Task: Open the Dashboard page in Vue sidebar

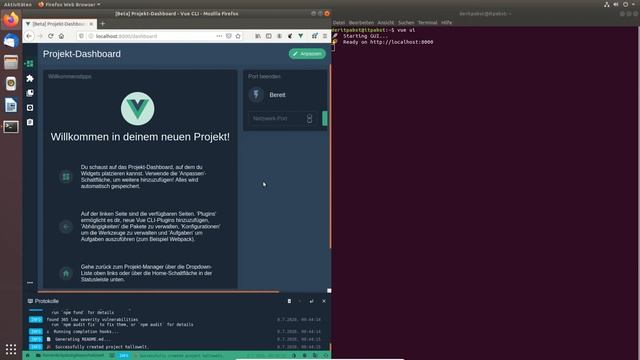Action: click(29, 64)
